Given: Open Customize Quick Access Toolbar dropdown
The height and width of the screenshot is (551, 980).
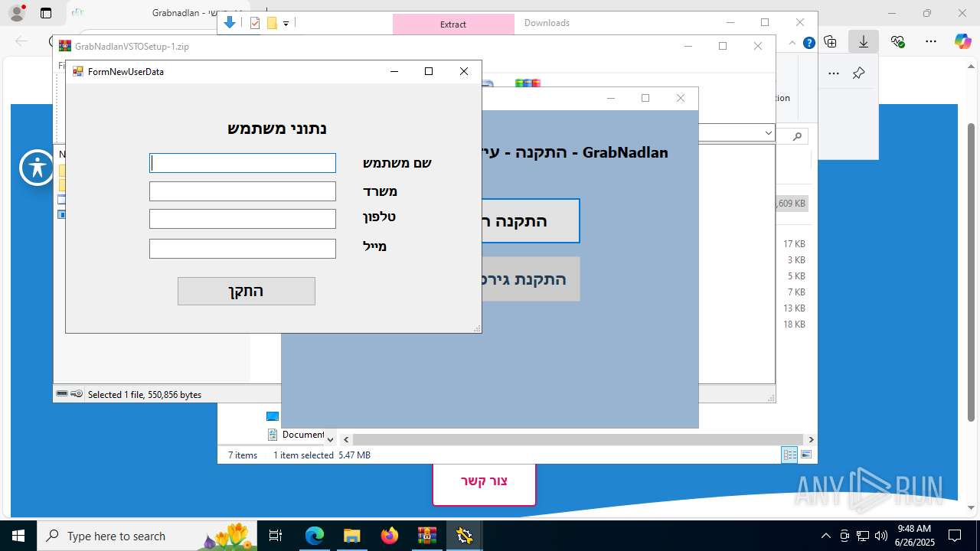Looking at the screenshot, I should pos(286,24).
